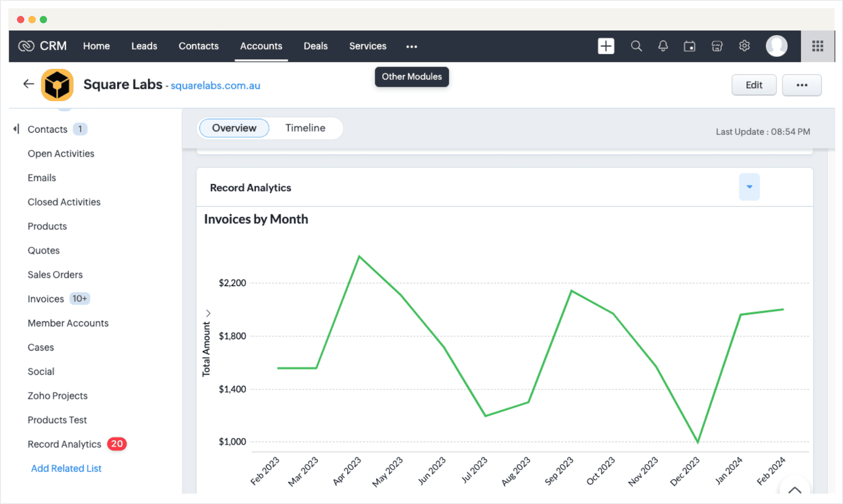Open the settings gear icon

(744, 46)
